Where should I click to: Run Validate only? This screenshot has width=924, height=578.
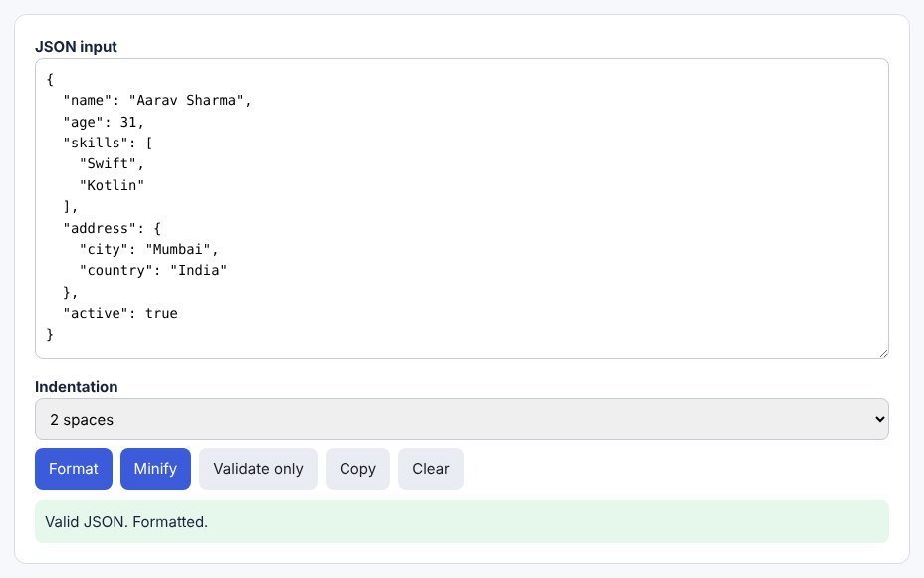pos(258,469)
